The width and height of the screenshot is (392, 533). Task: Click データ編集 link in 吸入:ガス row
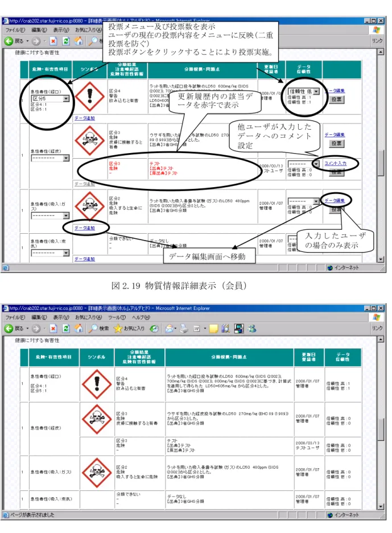335,201
